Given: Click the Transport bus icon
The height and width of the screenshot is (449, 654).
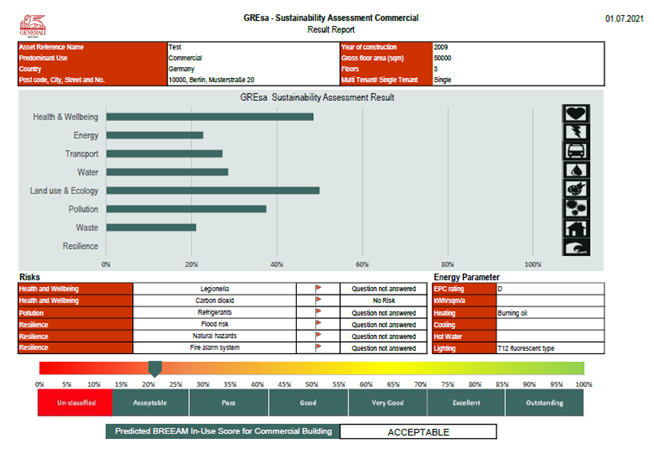Looking at the screenshot, I should click(576, 151).
